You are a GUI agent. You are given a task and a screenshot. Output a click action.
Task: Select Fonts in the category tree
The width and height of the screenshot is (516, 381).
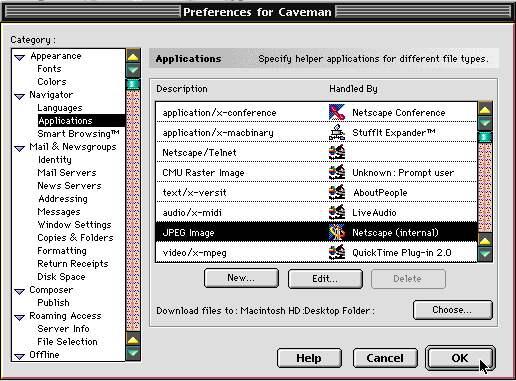pos(49,69)
